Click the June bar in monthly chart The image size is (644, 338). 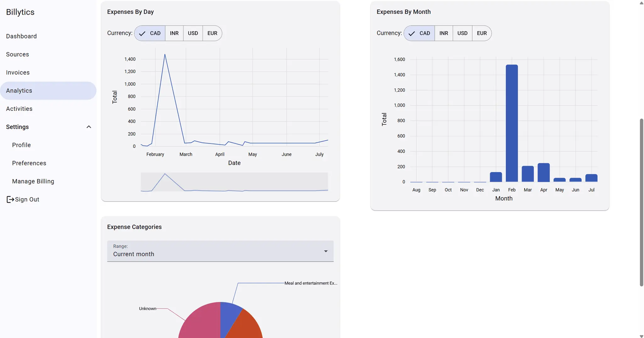[x=575, y=180]
